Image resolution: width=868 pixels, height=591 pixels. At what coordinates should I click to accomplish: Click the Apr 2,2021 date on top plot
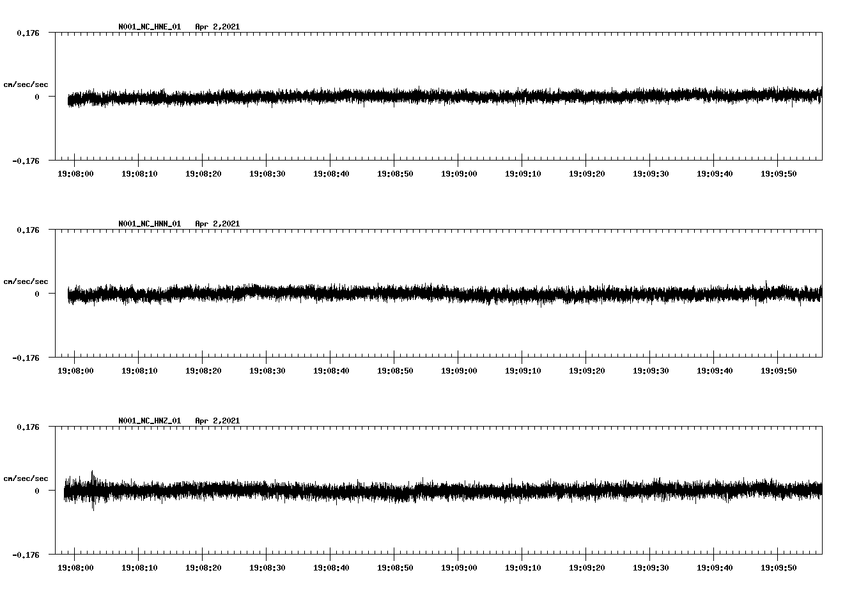218,27
